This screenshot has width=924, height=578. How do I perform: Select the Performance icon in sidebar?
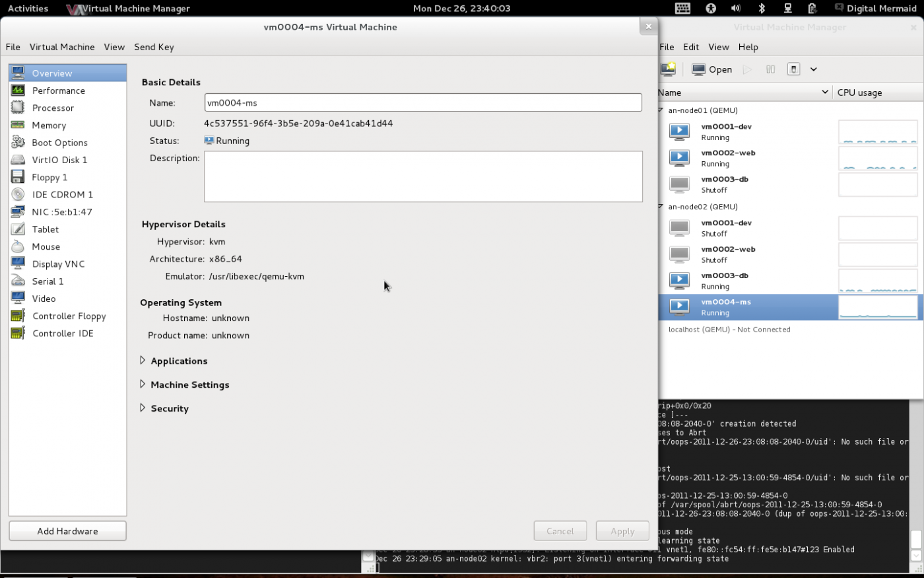click(x=18, y=90)
